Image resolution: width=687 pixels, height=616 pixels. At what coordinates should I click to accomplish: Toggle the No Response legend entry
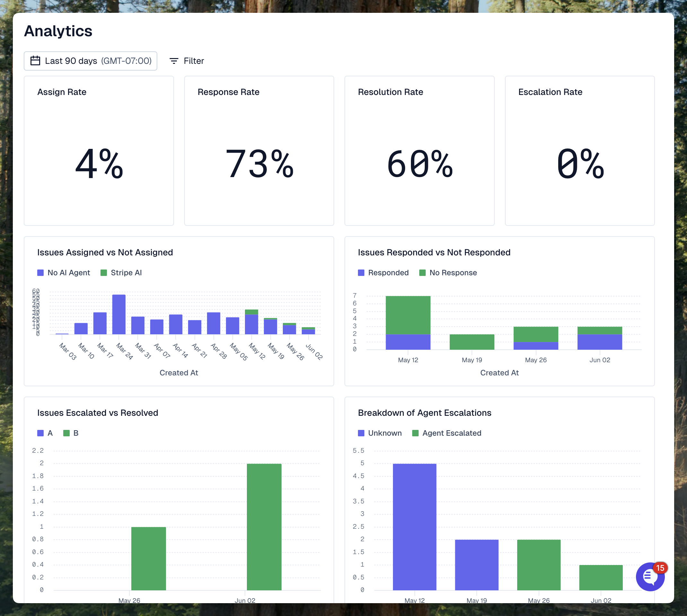click(448, 273)
